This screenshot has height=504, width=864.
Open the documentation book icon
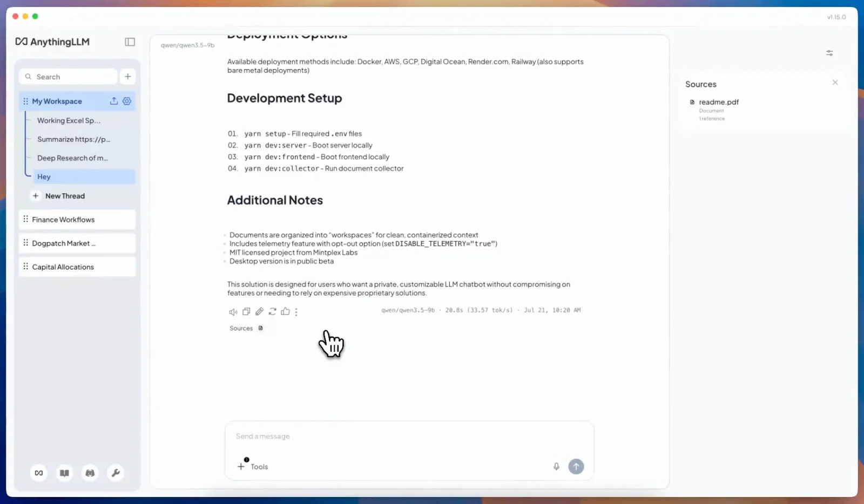[x=64, y=473]
